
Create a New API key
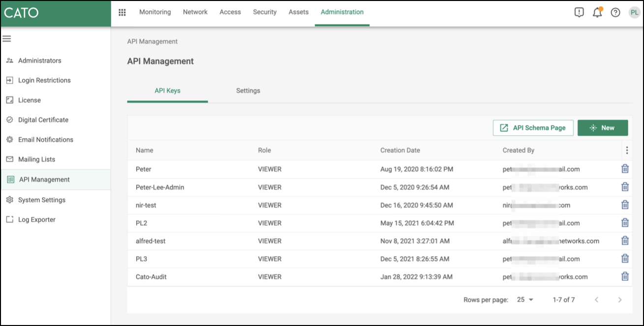click(x=602, y=128)
